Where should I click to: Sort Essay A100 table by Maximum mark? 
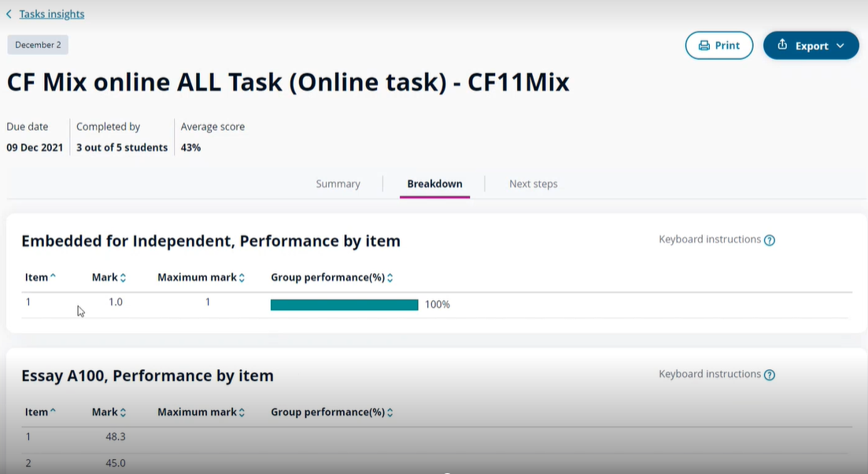[201, 412]
